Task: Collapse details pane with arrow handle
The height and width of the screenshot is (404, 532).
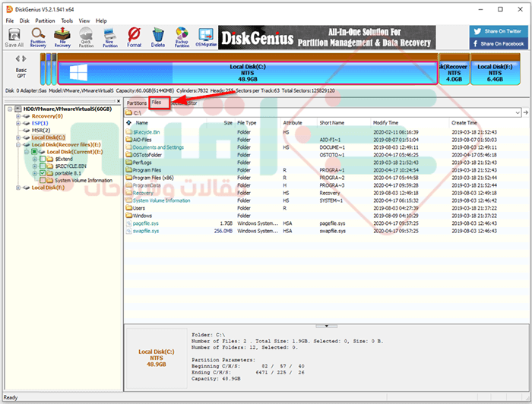Action: [326, 326]
